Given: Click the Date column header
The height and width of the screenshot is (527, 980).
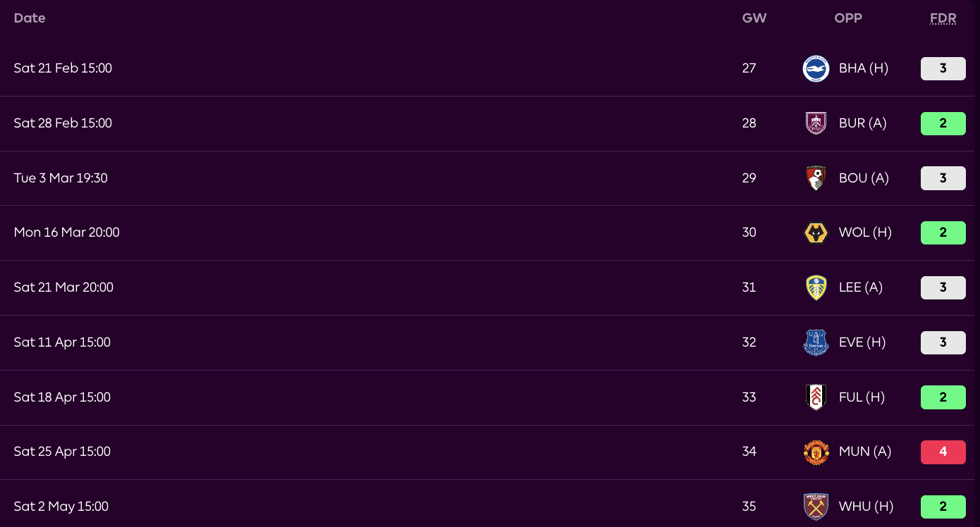Looking at the screenshot, I should [x=30, y=18].
